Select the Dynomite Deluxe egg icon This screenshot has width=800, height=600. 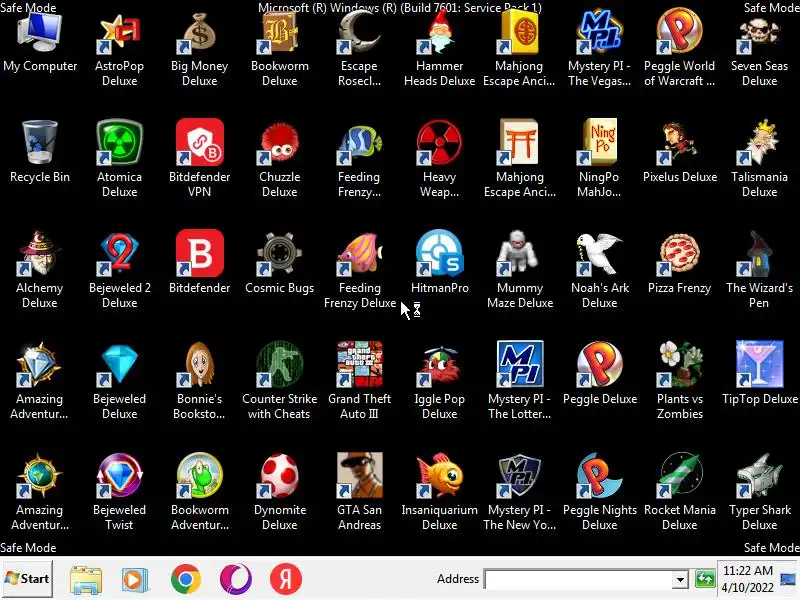click(x=280, y=491)
